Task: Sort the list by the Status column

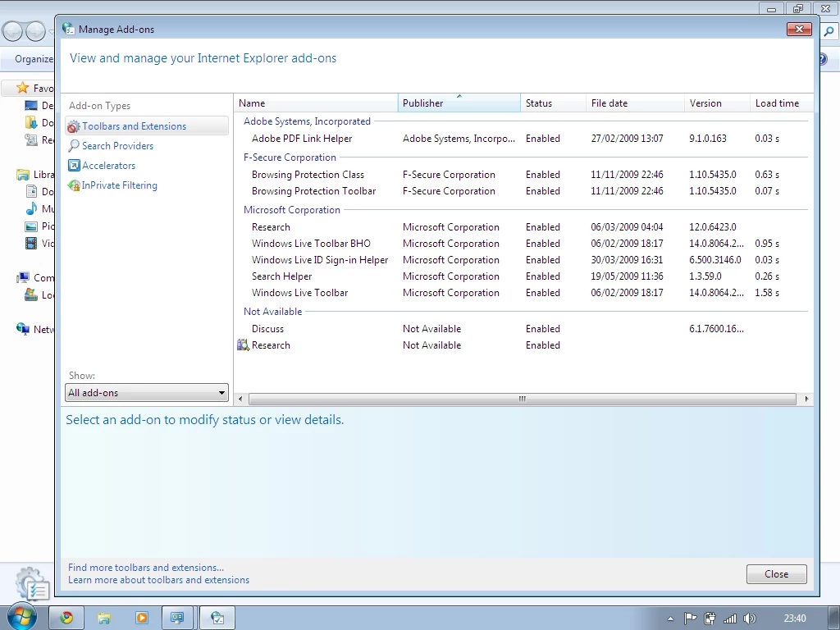Action: [x=553, y=103]
